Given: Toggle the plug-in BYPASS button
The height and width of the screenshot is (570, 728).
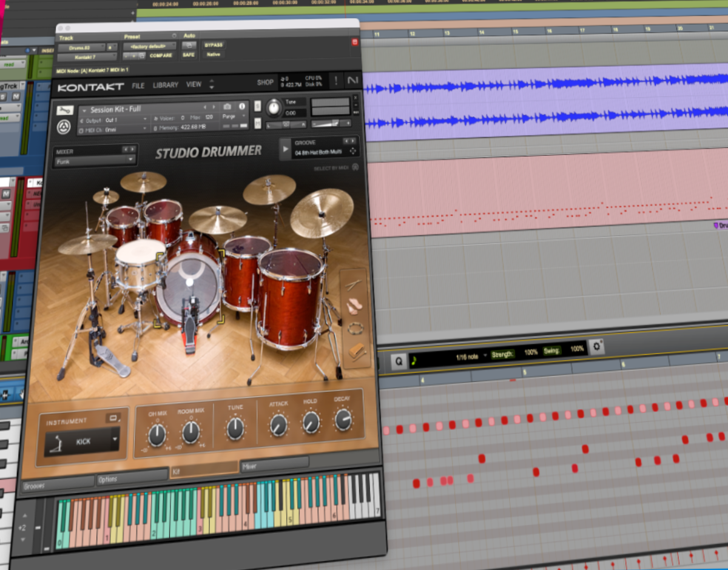Looking at the screenshot, I should pos(213,45).
